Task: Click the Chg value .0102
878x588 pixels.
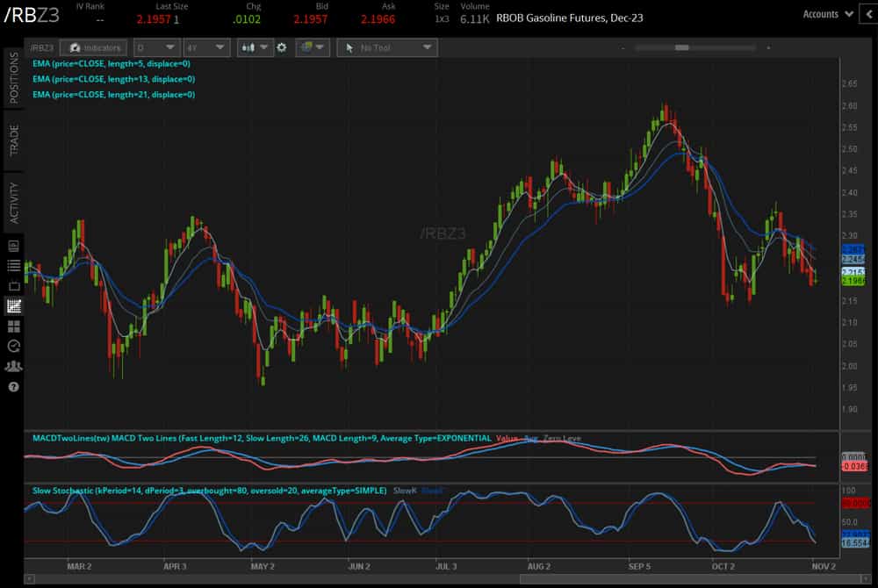Action: point(247,19)
